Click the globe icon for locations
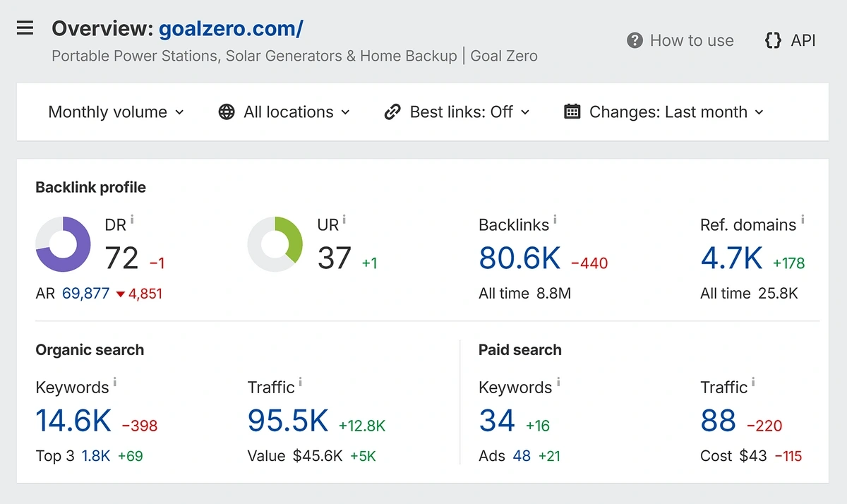This screenshot has width=847, height=504. pyautogui.click(x=227, y=112)
